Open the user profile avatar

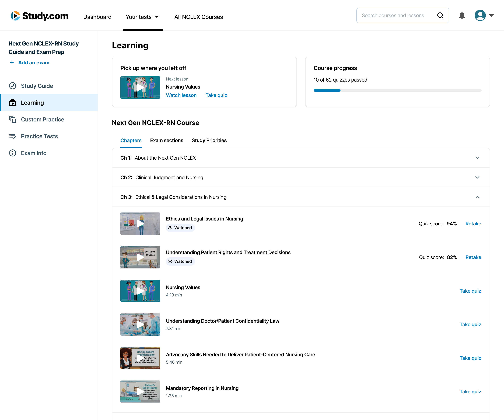pos(480,15)
